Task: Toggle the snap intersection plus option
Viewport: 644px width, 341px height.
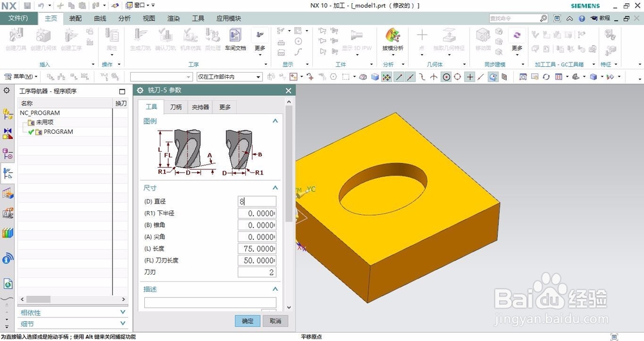Action: point(469,77)
